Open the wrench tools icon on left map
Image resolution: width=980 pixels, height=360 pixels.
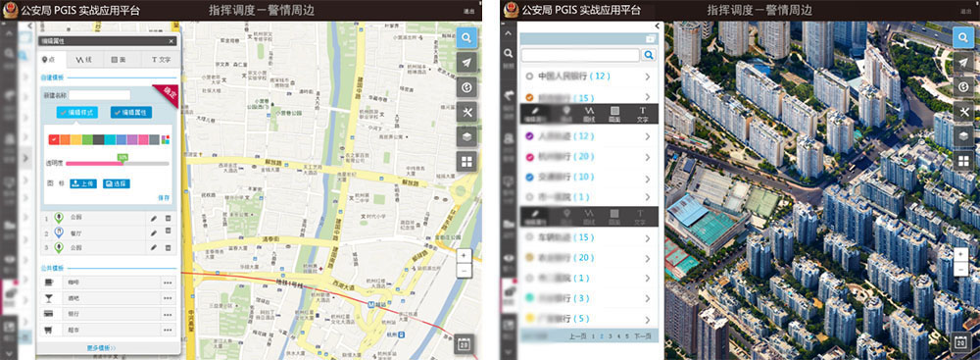coord(466,112)
